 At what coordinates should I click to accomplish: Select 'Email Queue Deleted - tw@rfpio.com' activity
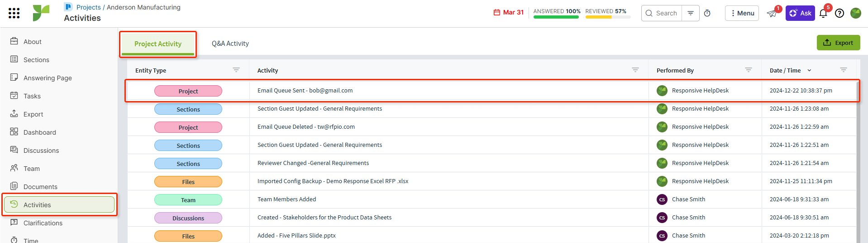(306, 127)
